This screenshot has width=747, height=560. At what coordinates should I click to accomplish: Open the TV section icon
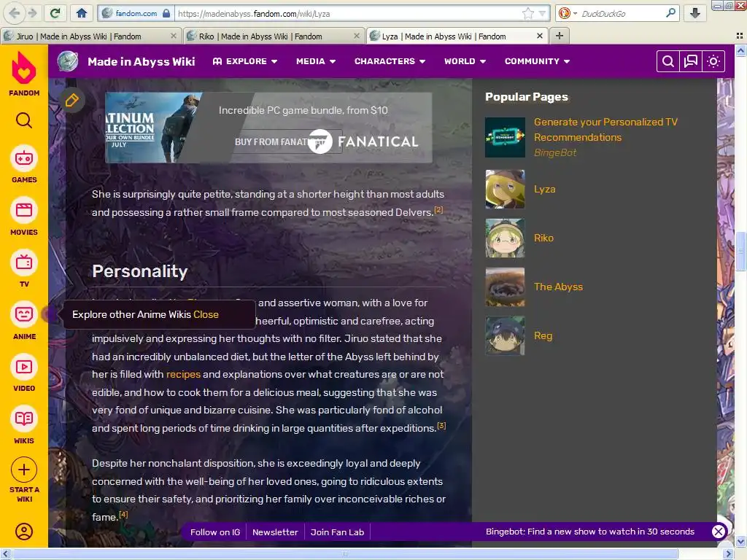pyautogui.click(x=24, y=262)
